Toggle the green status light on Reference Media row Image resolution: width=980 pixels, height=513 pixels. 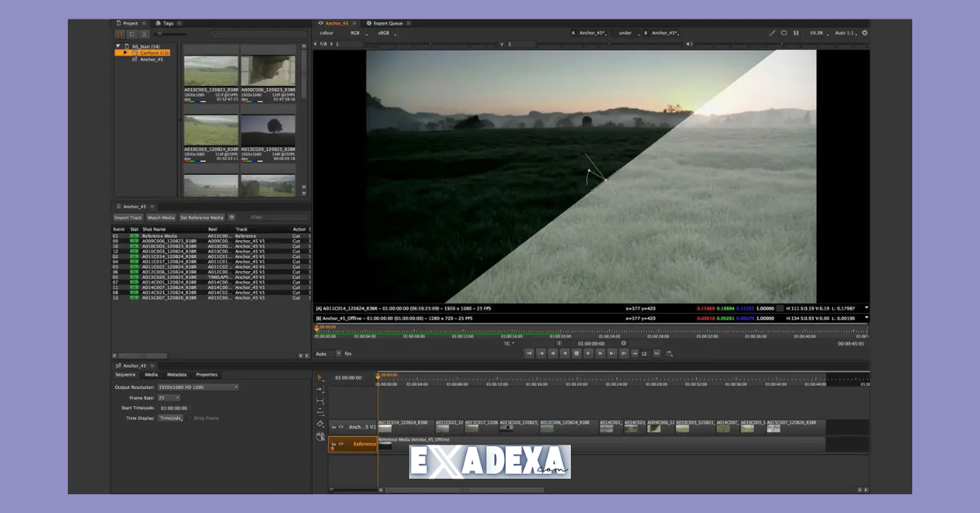(135, 235)
